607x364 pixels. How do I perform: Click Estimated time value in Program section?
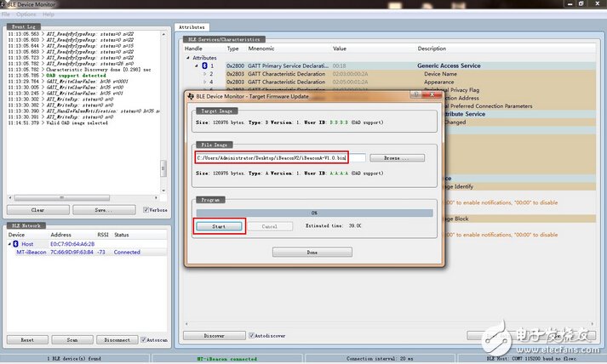coord(355,225)
